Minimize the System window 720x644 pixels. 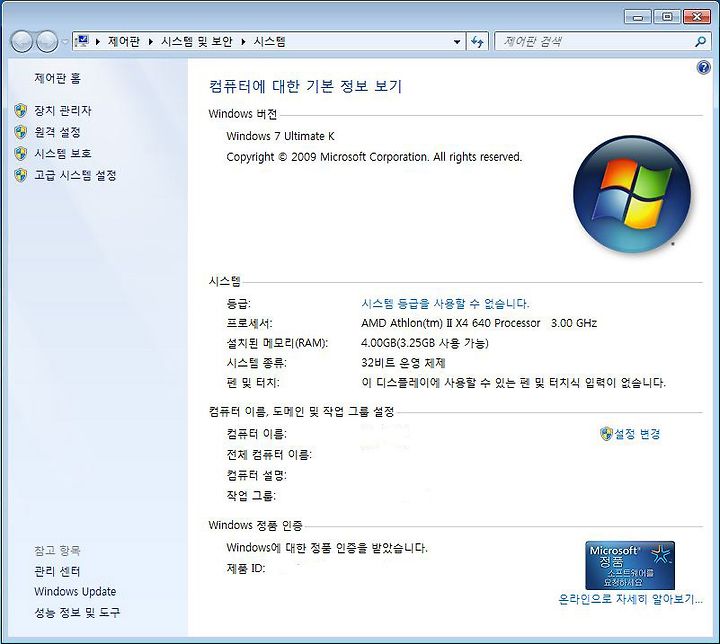tap(638, 17)
